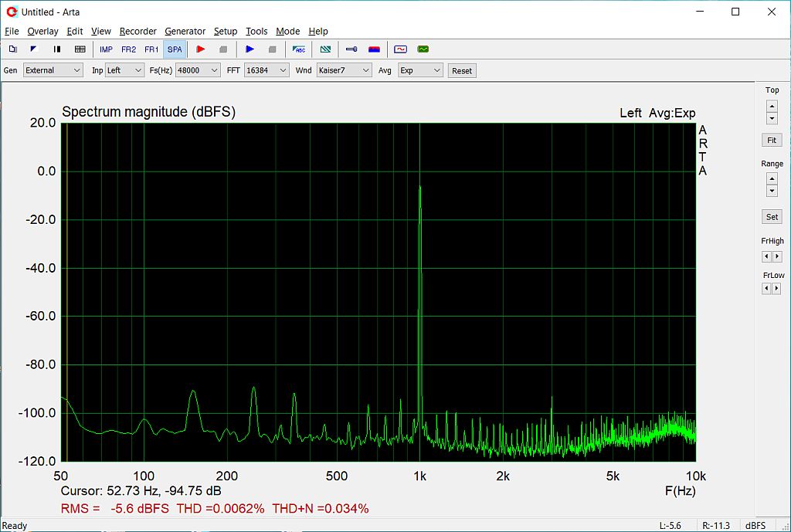Click the new file toolbar icon
The width and height of the screenshot is (791, 532).
(x=13, y=49)
